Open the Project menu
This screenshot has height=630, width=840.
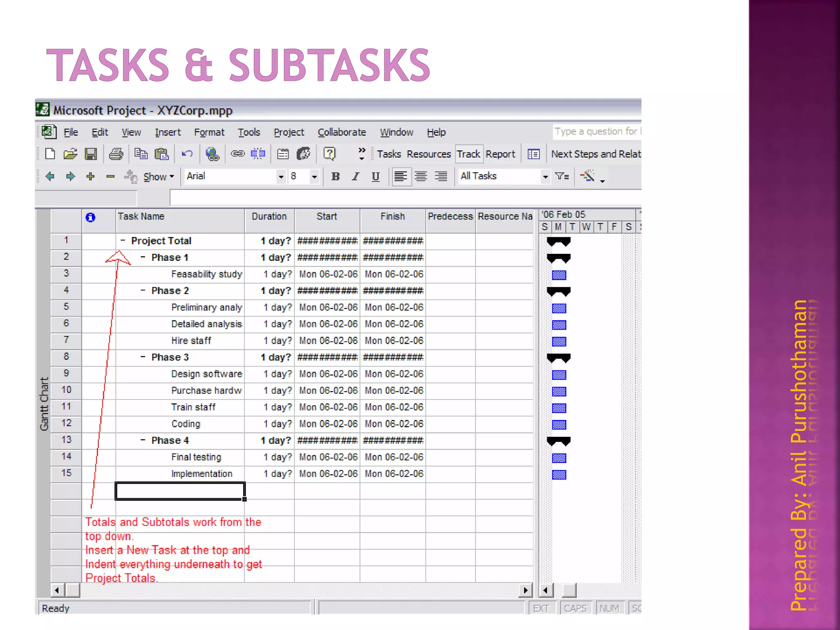(289, 132)
